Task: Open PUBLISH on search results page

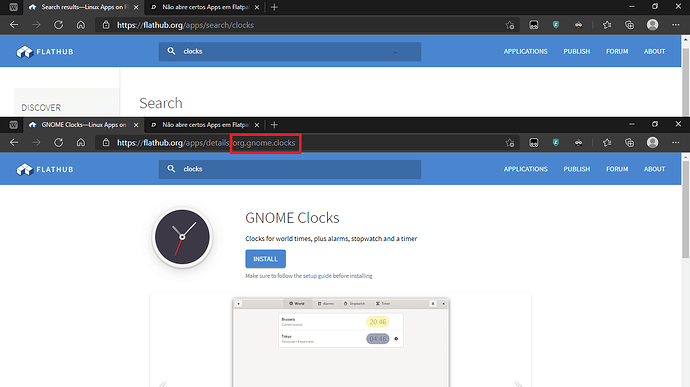Action: click(576, 52)
